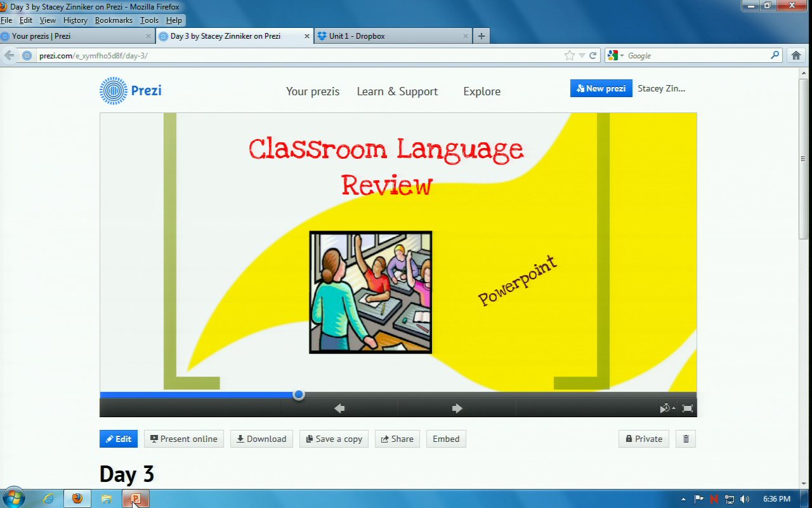
Task: Advance to next slide with right arrow
Action: click(457, 408)
